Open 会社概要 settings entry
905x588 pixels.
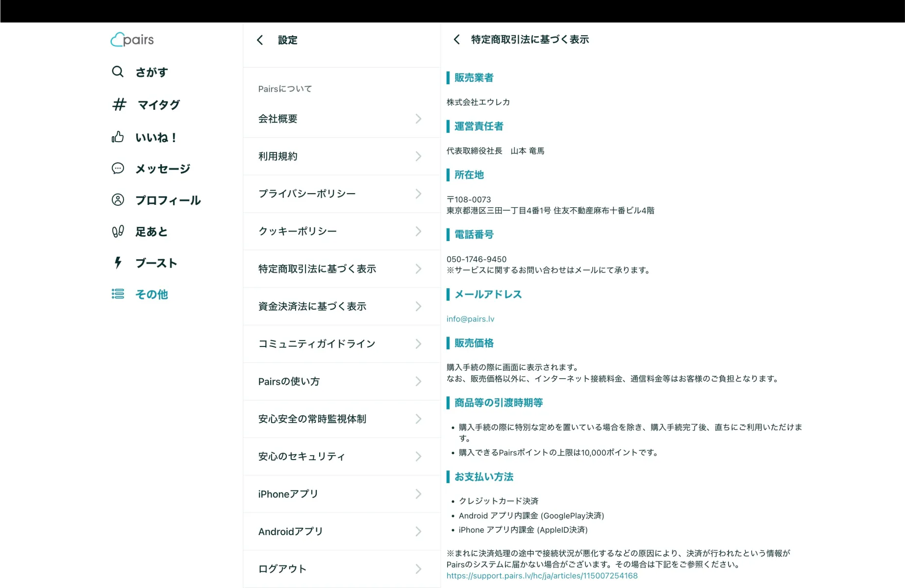(342, 119)
